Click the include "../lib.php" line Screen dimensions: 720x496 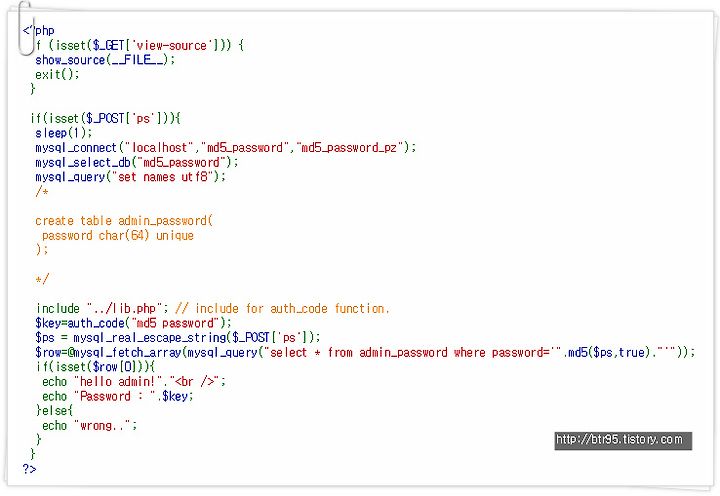pos(213,309)
